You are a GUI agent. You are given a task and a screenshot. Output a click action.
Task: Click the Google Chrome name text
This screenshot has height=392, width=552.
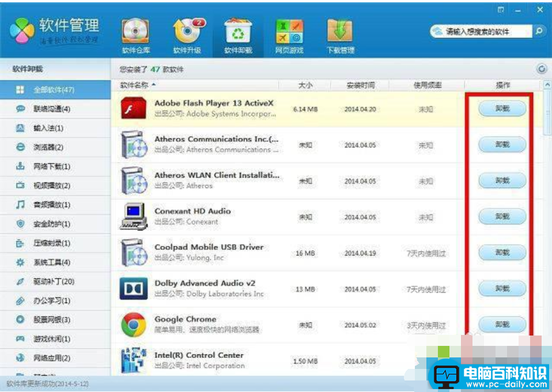pyautogui.click(x=185, y=319)
